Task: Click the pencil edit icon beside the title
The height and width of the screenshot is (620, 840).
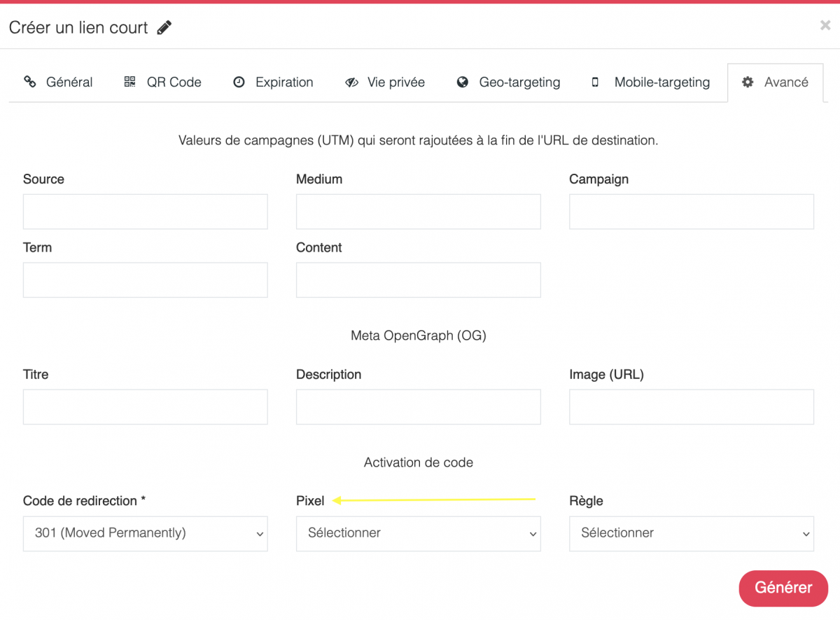Action: click(164, 28)
